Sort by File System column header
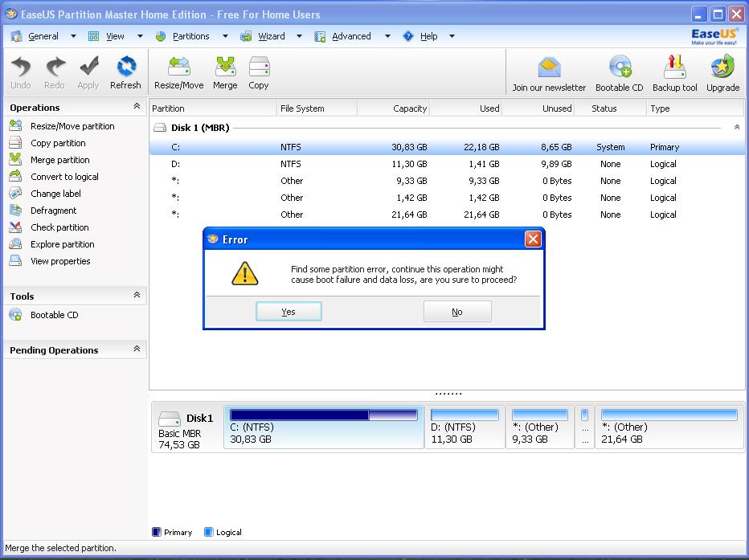The height and width of the screenshot is (560, 749). coord(317,108)
